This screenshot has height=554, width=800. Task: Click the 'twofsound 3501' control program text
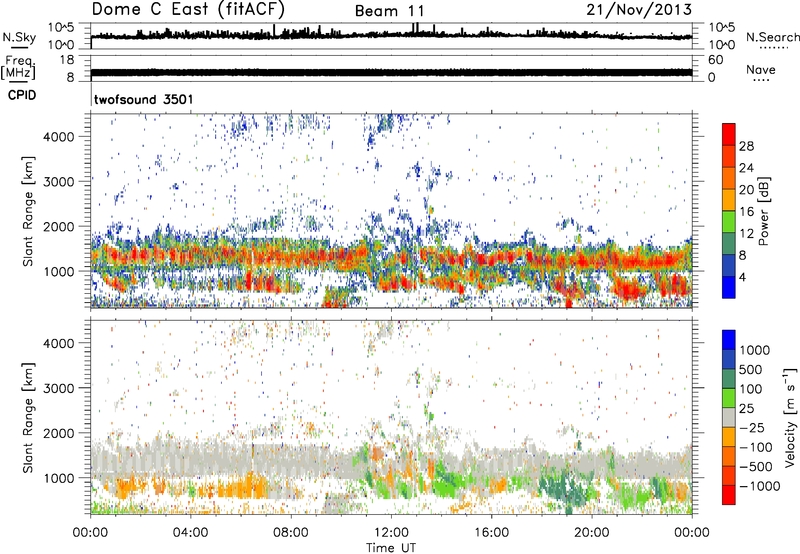(x=144, y=99)
